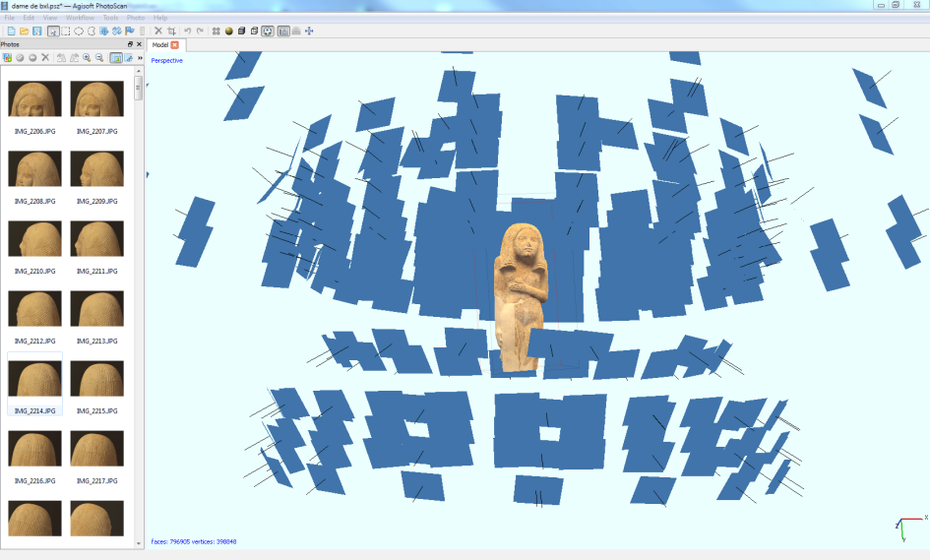Expand the Photos toolbar overflow chevron
Viewport: 930px width, 560px height.
click(140, 58)
